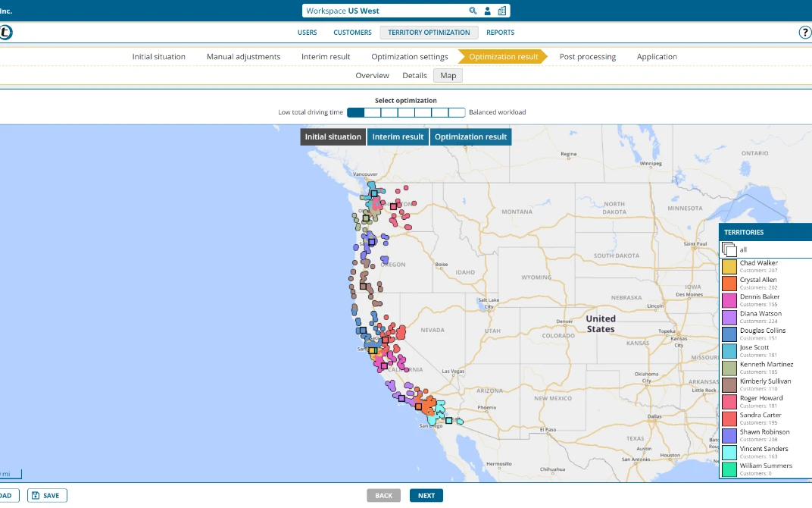
Task: Open the user profile icon
Action: pyautogui.click(x=488, y=11)
